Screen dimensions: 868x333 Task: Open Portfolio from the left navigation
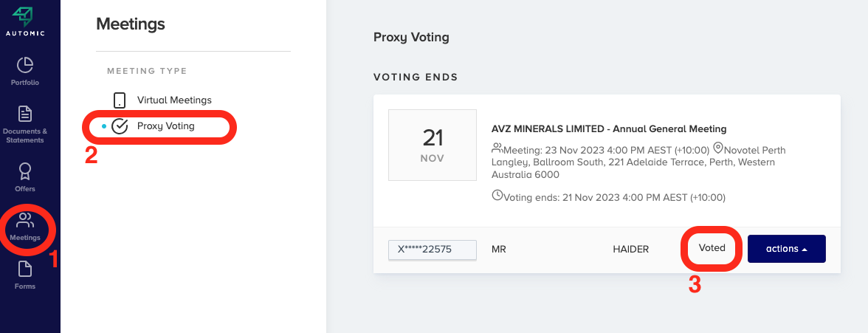[25, 71]
